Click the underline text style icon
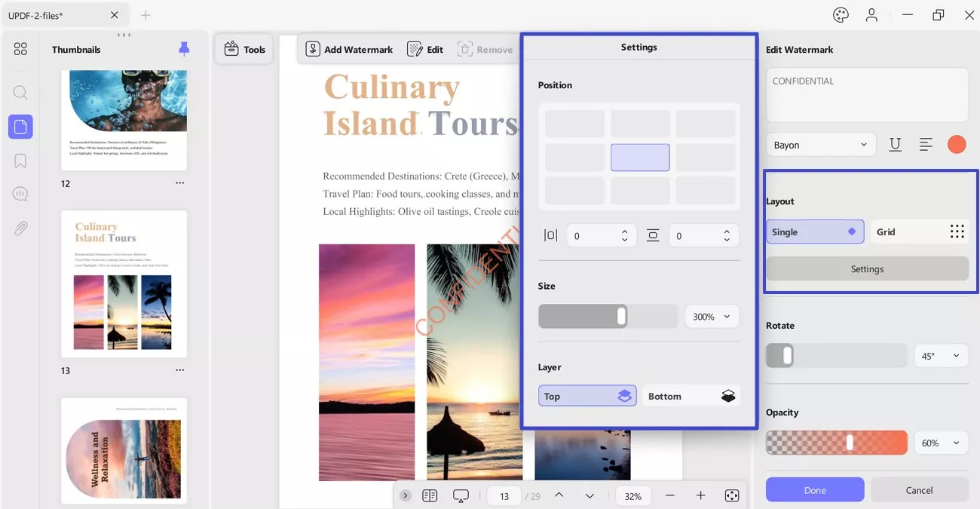 click(x=896, y=145)
